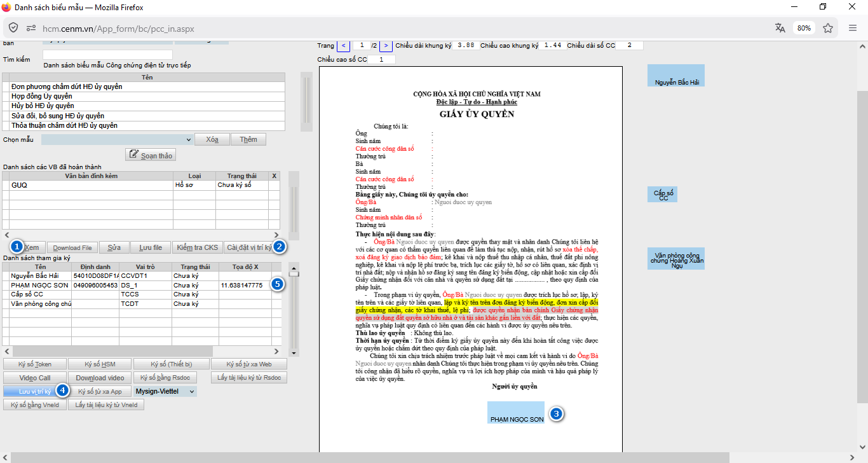Go to previous page with the < button
This screenshot has width=868, height=463.
343,45
